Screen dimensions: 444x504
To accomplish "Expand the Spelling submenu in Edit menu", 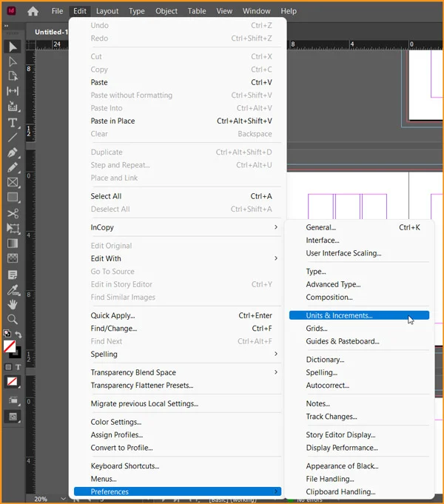I will 178,355.
